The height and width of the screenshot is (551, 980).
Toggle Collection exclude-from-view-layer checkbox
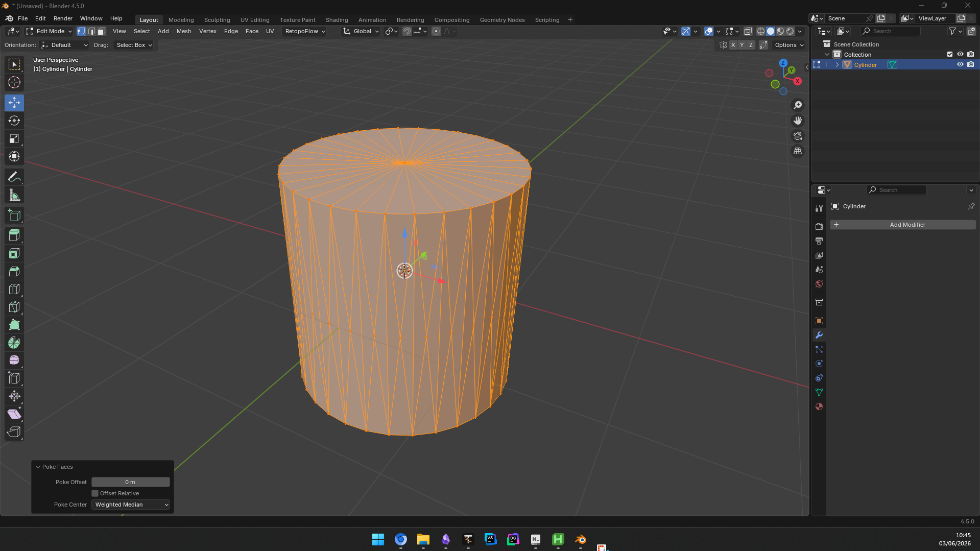tap(950, 54)
